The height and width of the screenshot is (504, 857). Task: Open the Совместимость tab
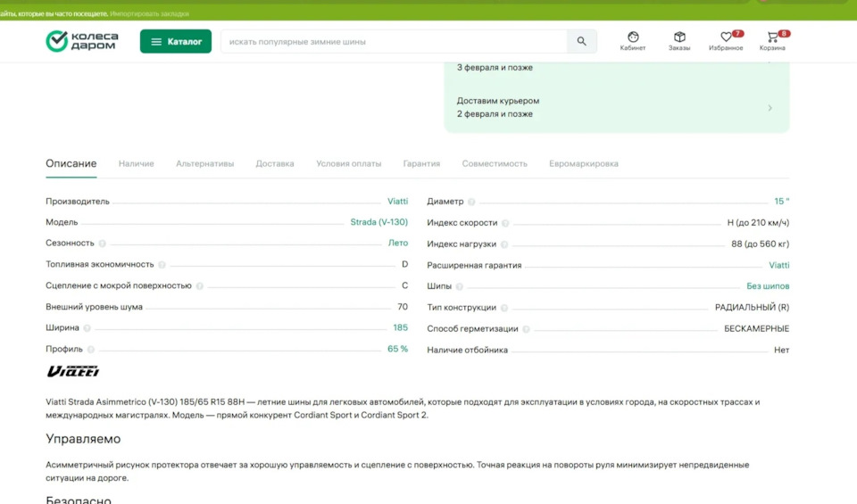(x=495, y=163)
